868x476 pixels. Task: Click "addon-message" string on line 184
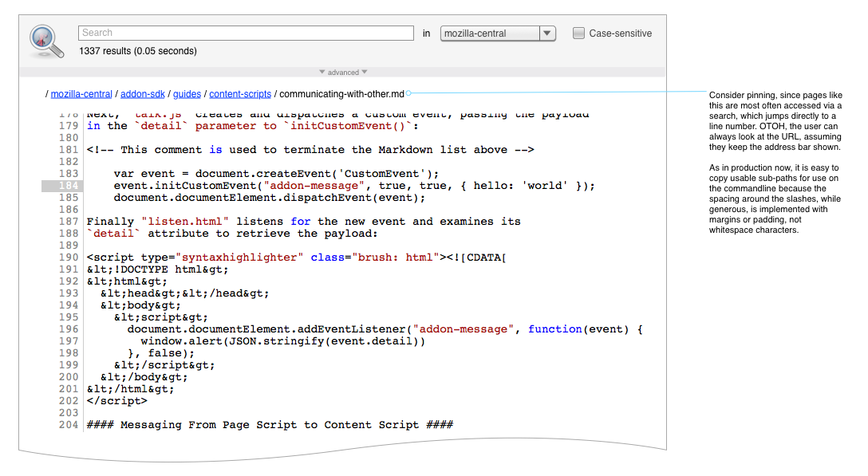coord(314,186)
